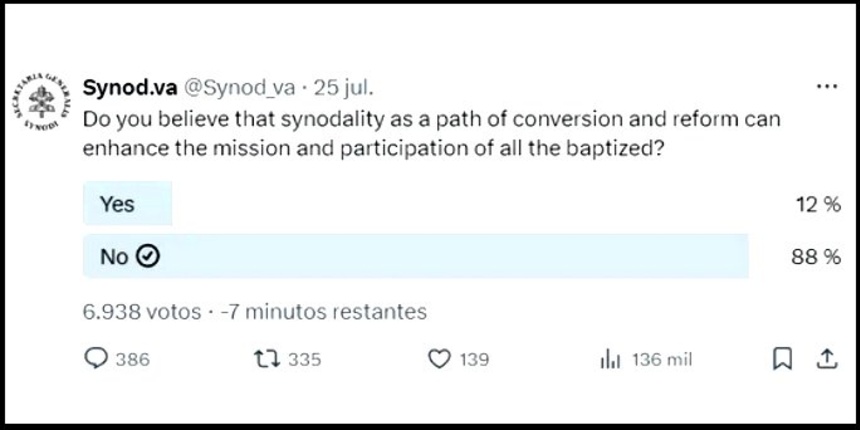Click the share upload arrow icon
The image size is (860, 430).
click(826, 359)
